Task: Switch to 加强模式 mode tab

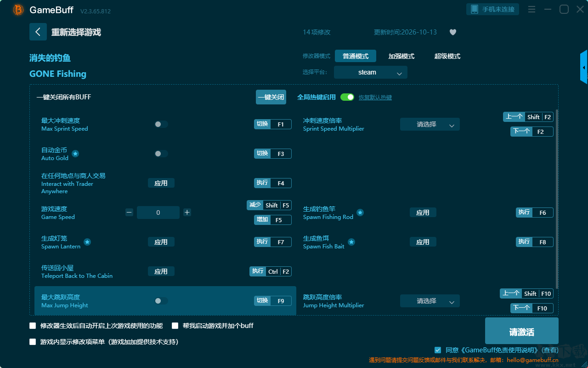Action: (x=401, y=56)
